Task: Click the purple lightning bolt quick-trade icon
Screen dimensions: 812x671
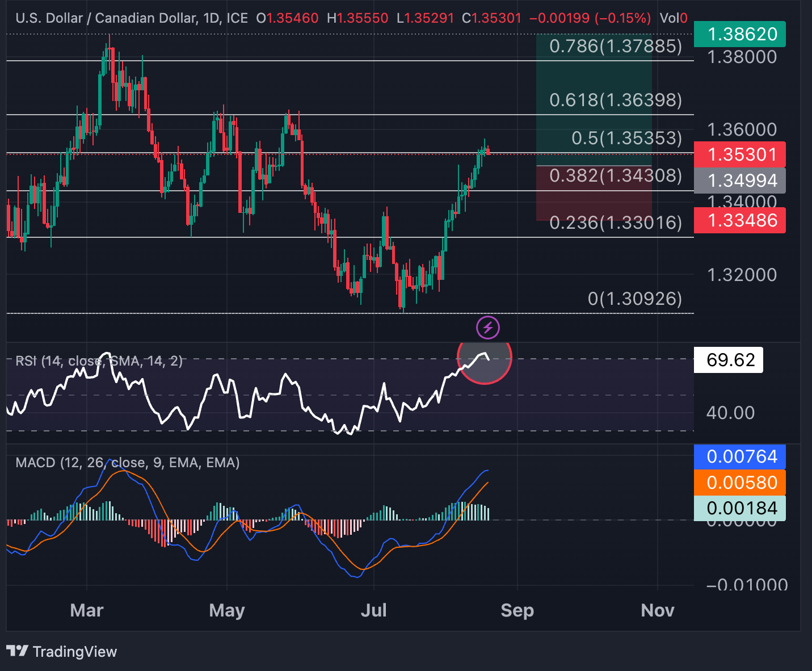Action: click(487, 327)
